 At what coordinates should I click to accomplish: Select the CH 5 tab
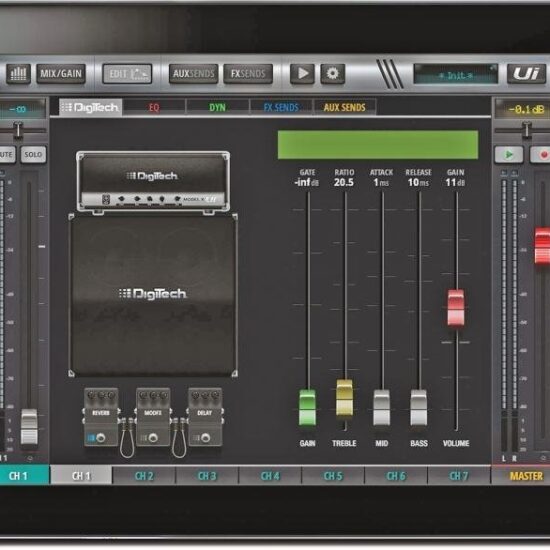(333, 476)
